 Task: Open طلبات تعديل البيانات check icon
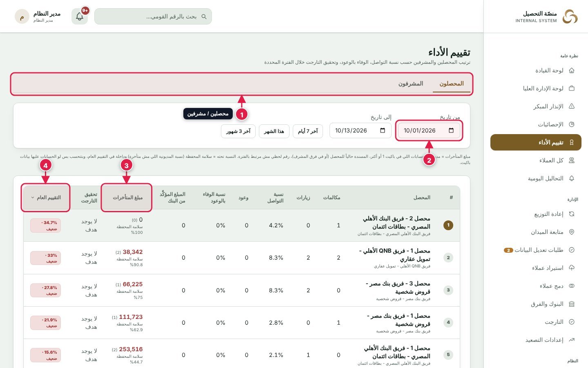click(572, 250)
